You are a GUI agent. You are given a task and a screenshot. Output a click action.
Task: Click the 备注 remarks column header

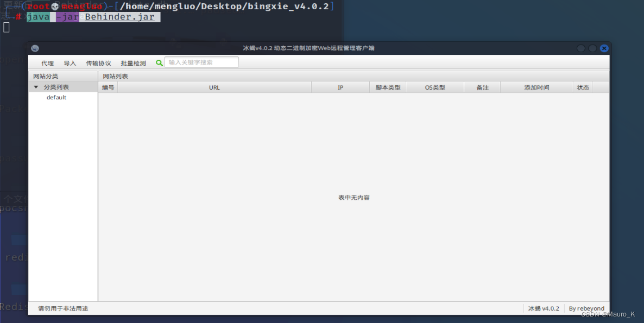(482, 87)
